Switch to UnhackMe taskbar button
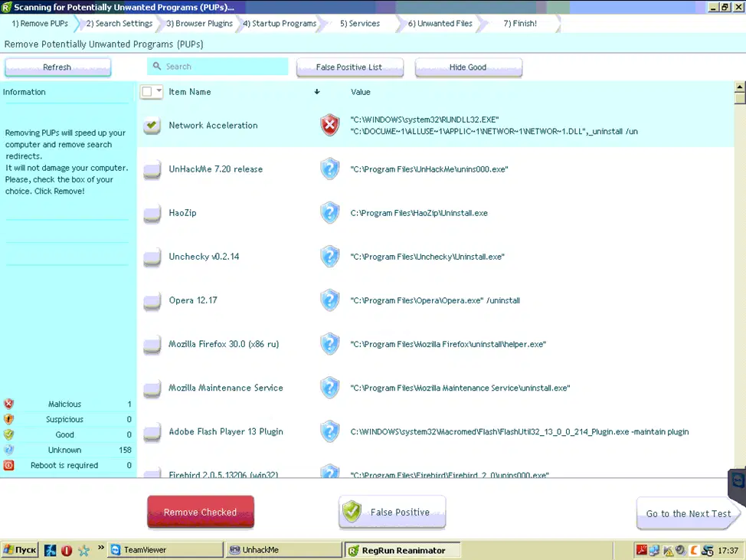746x560 pixels. pos(284,550)
